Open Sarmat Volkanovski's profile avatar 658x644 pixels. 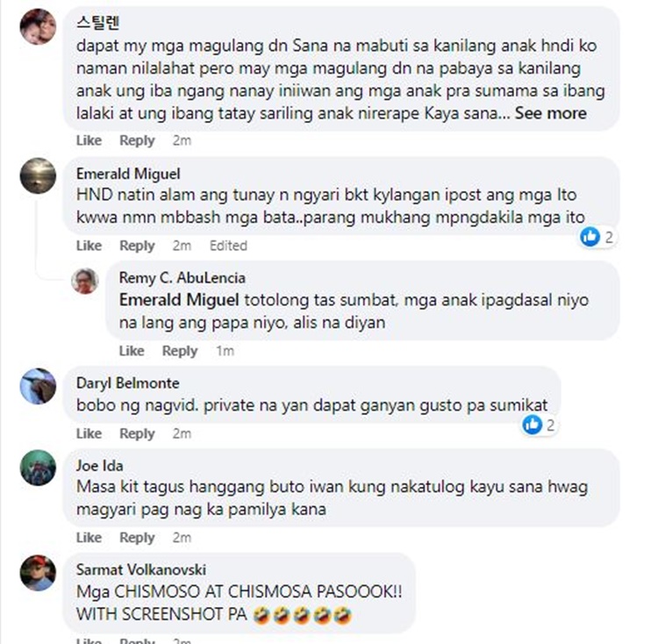pos(38,573)
